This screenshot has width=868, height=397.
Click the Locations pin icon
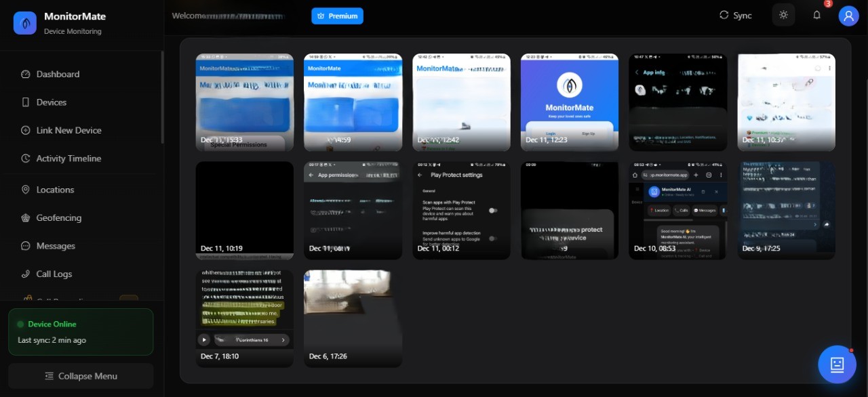coord(26,190)
